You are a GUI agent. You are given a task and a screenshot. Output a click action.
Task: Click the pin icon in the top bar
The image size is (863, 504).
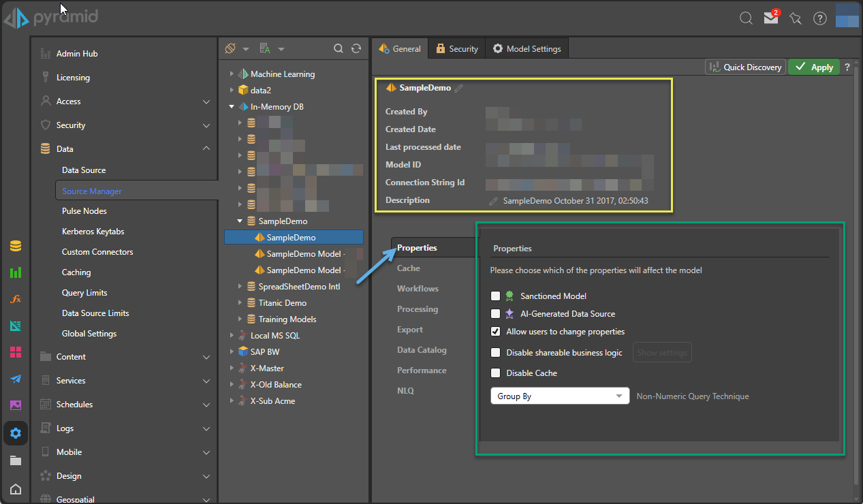796,18
